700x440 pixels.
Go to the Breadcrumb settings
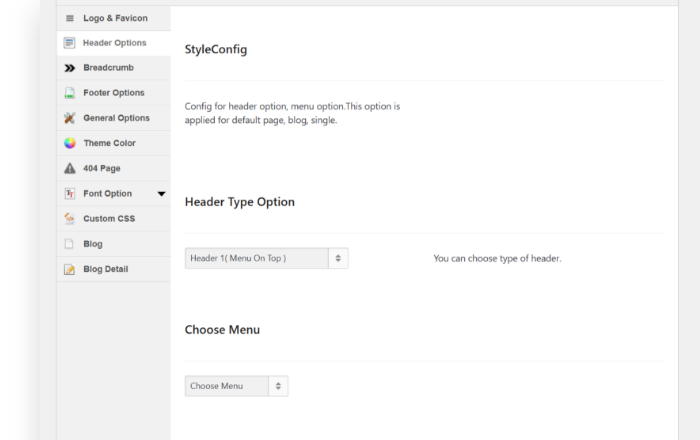tap(114, 68)
